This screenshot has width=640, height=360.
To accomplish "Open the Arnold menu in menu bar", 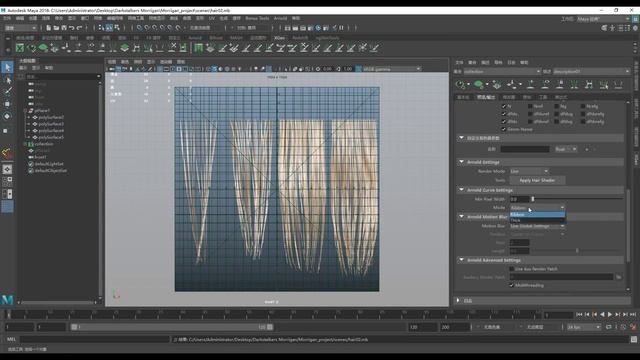I will (x=280, y=18).
